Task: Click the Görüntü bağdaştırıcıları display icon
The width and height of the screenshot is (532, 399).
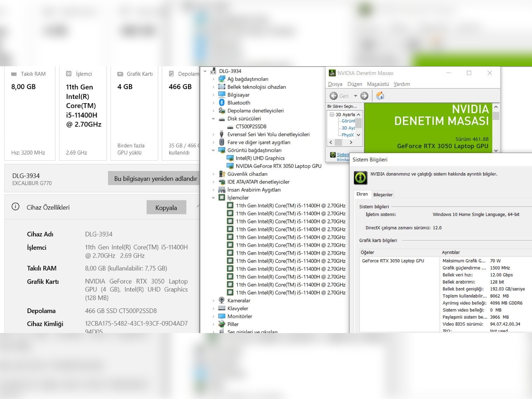Action: point(222,150)
